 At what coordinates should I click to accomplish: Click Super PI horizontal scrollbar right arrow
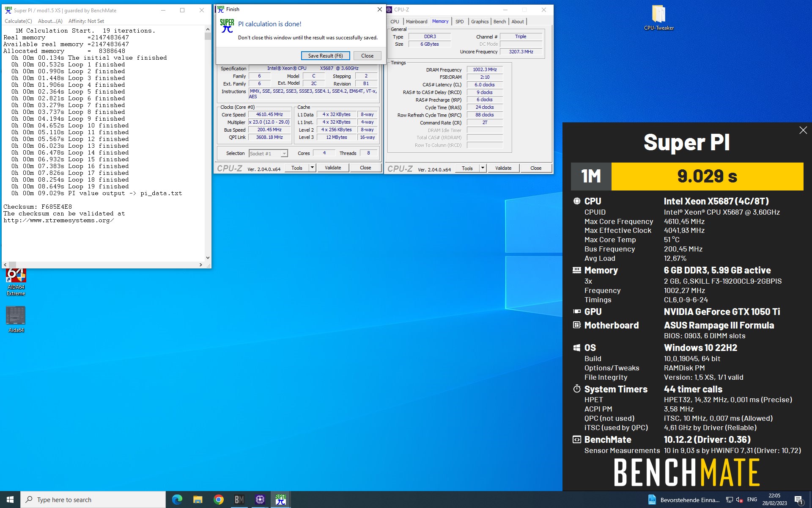200,265
